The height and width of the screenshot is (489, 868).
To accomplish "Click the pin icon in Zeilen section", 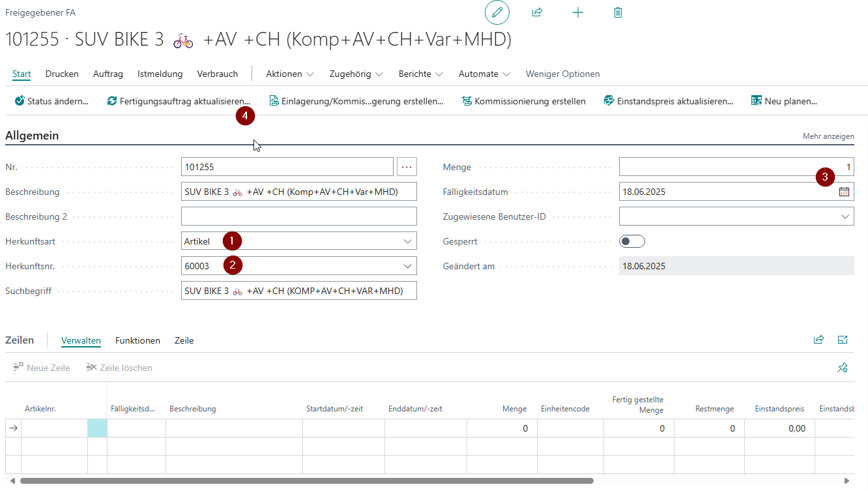I will [x=843, y=368].
